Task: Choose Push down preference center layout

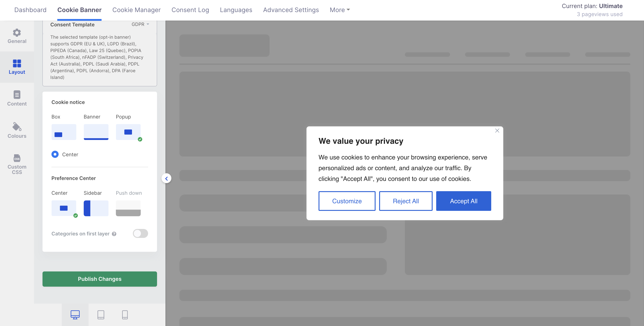Action: tap(128, 208)
